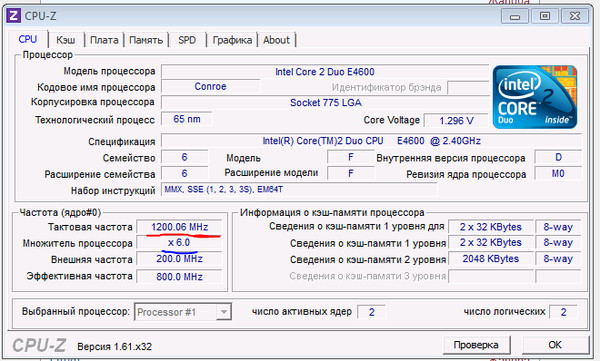Close the CPU-Z window
The height and width of the screenshot is (361, 600).
[575, 16]
